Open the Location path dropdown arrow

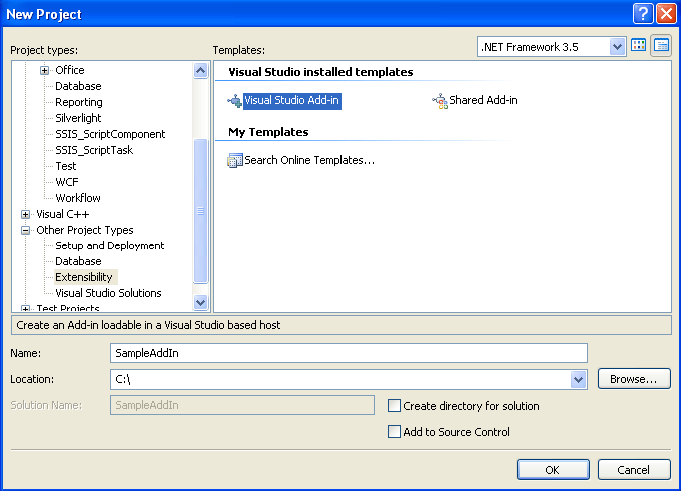pyautogui.click(x=578, y=379)
